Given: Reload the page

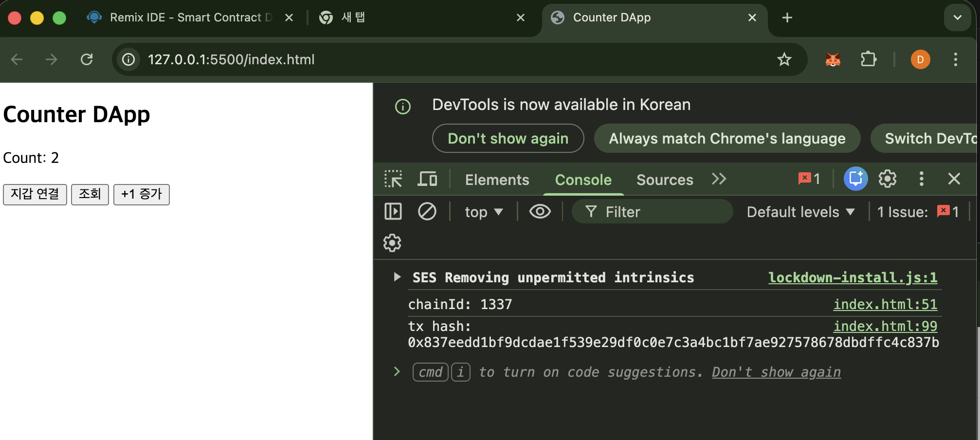Looking at the screenshot, I should 87,59.
